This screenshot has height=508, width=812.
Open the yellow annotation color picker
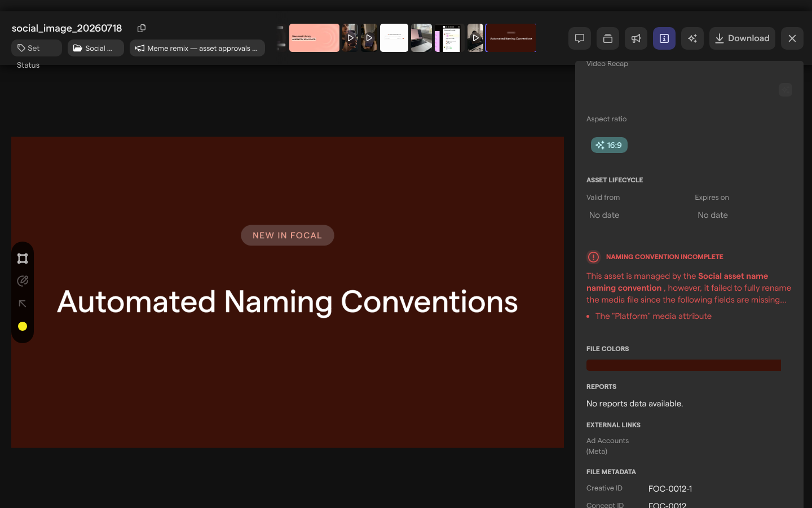point(23,326)
